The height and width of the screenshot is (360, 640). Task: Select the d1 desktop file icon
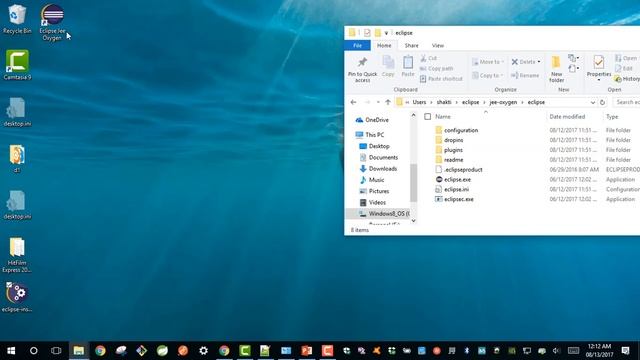(x=17, y=159)
